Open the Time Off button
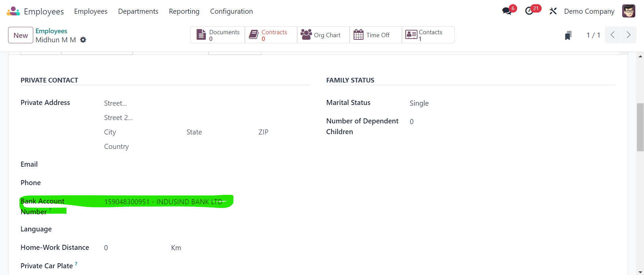Viewport: 644px width, 275px height. coord(376,35)
